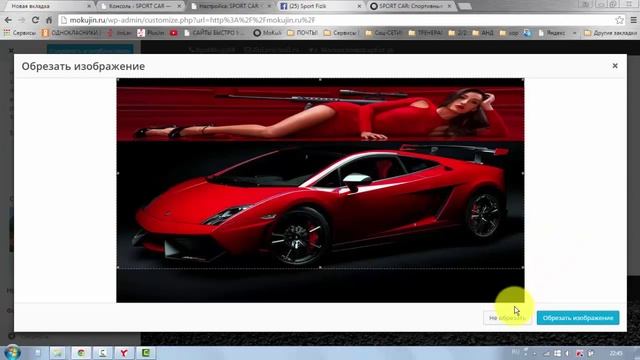This screenshot has width=640, height=360.
Task: Open the Chrome main menu
Action: tap(633, 20)
